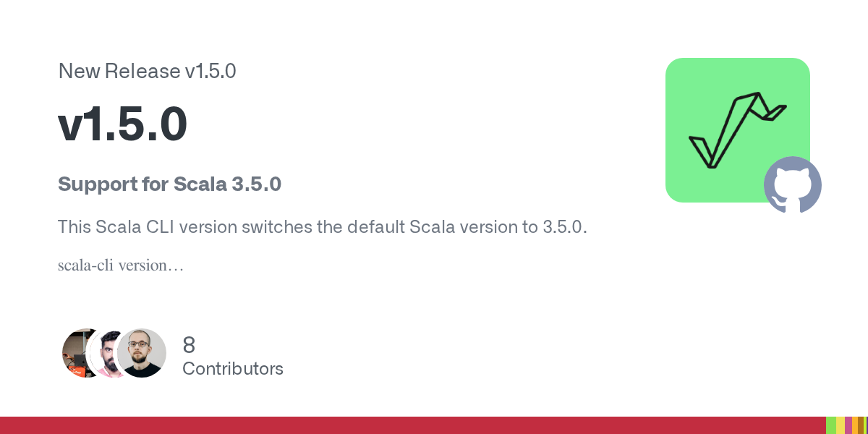868x434 pixels.
Task: Open the avatar of contributor wearing glasses
Action: click(142, 353)
